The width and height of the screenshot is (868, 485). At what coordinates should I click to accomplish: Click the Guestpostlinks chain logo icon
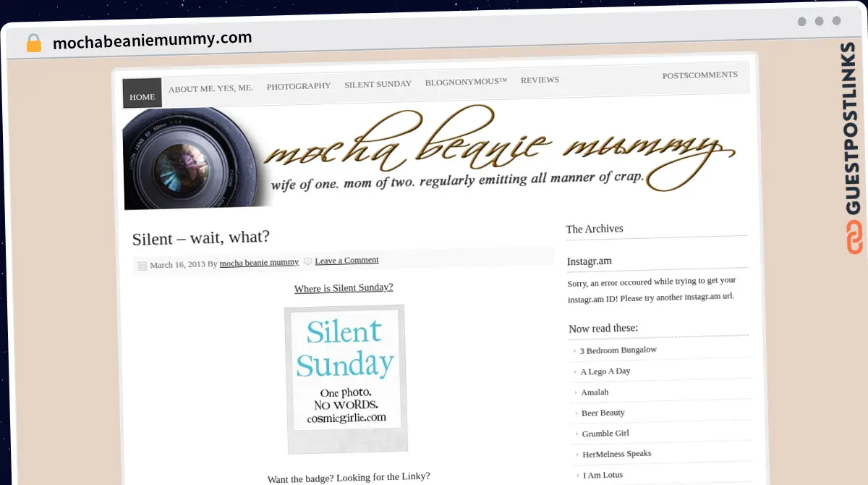point(855,238)
